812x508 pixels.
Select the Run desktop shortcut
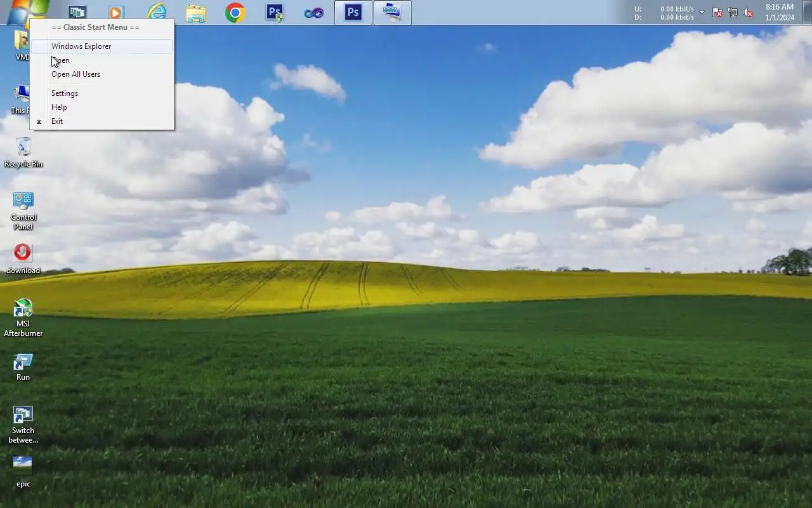point(23,366)
